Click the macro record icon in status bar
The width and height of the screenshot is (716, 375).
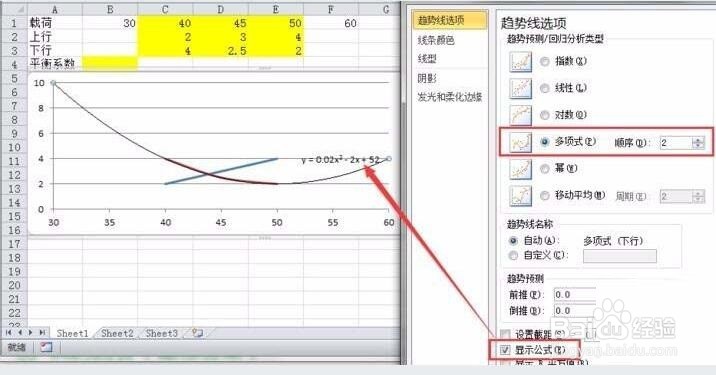click(x=46, y=348)
